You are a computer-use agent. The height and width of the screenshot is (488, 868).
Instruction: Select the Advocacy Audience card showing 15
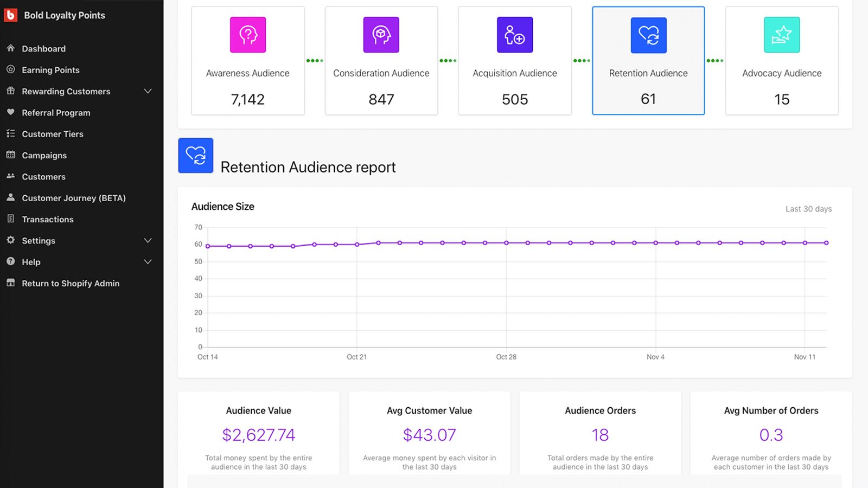coord(782,61)
